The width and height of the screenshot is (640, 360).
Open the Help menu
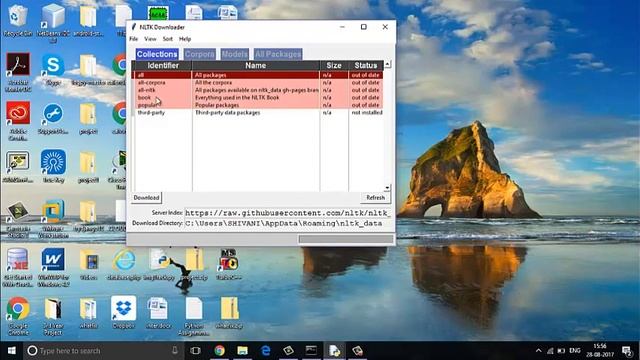[185, 39]
